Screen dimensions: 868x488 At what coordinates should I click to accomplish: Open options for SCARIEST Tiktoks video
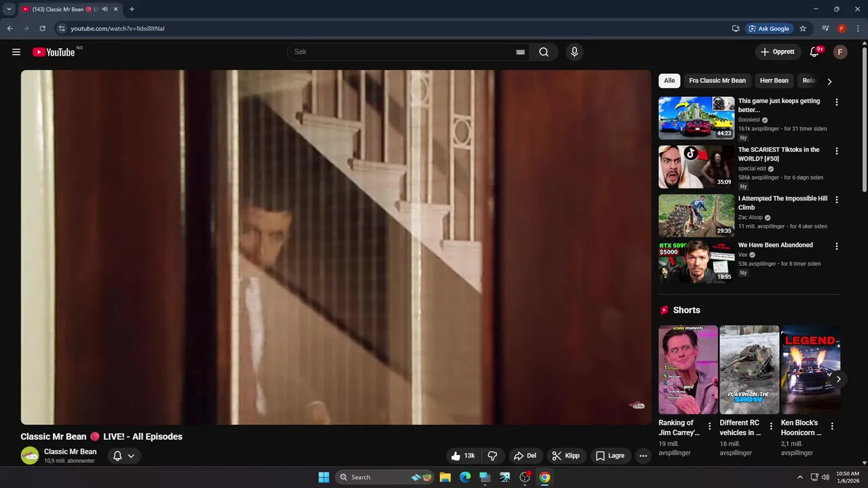836,151
